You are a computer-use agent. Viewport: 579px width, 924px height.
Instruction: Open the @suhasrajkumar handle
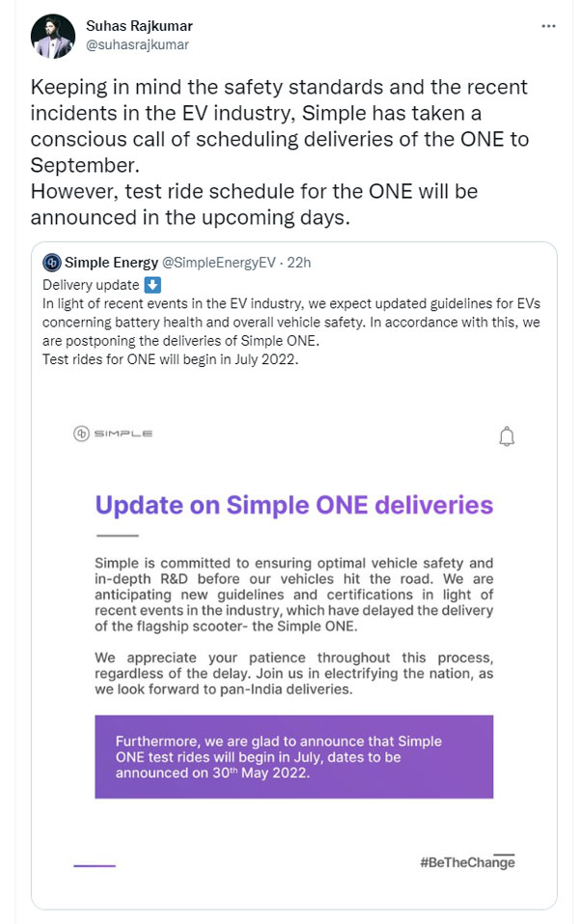coord(138,44)
